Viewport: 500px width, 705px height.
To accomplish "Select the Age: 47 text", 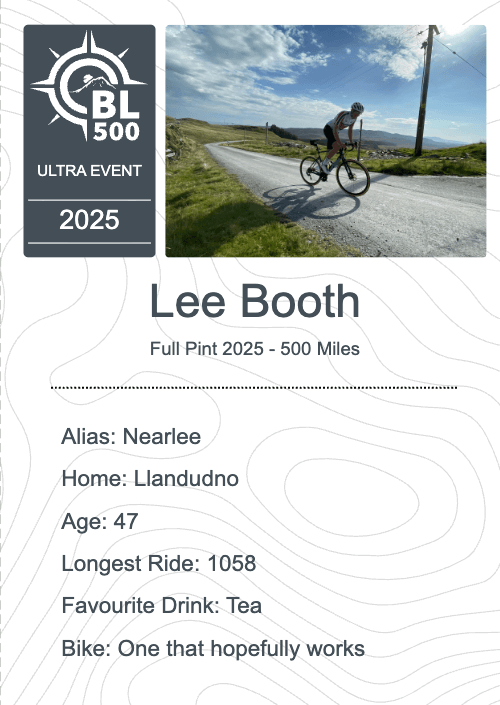I will (x=100, y=522).
